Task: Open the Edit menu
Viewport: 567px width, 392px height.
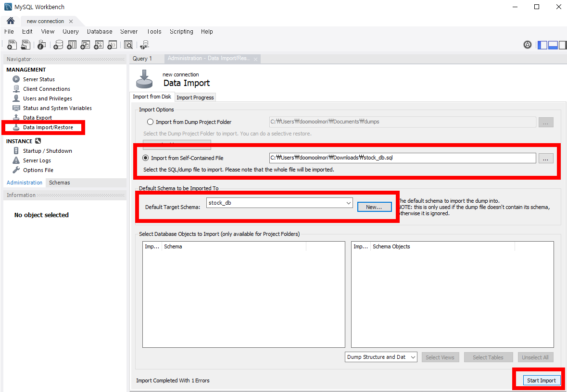Action: (27, 31)
